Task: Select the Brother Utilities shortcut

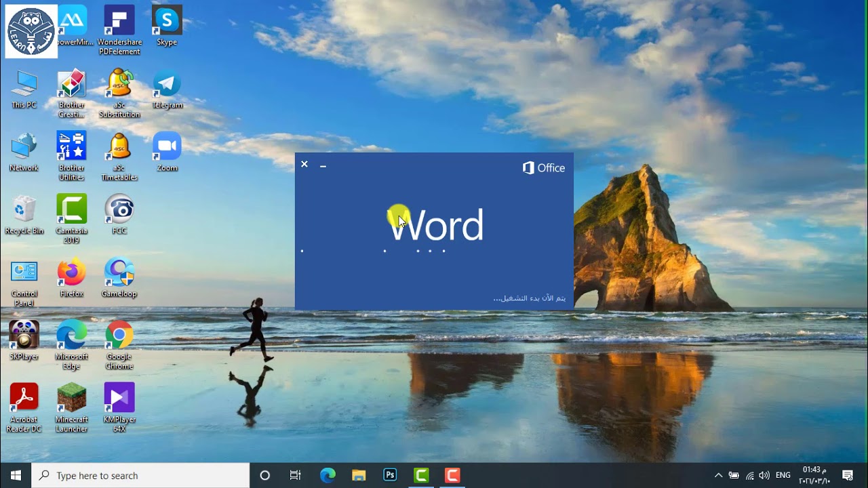Action: pos(72,157)
